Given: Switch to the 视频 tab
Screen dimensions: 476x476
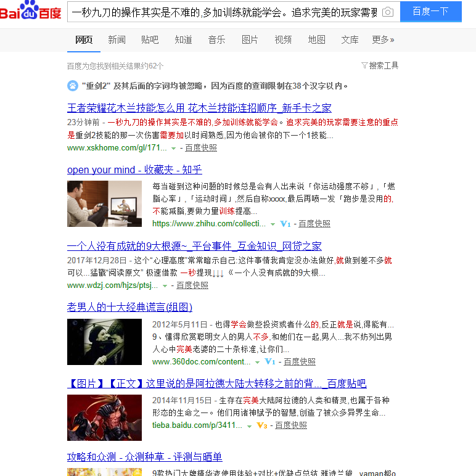Looking at the screenshot, I should coord(283,39).
